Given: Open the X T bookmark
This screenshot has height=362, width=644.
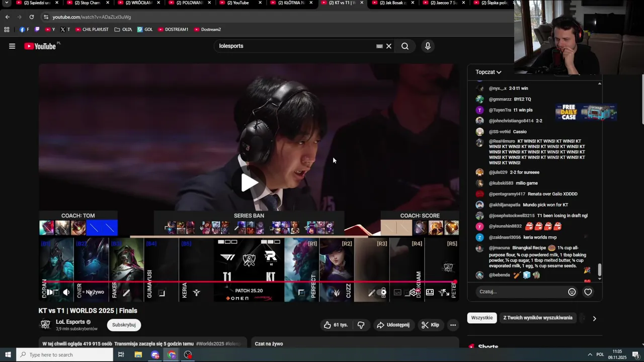Looking at the screenshot, I should [x=65, y=30].
